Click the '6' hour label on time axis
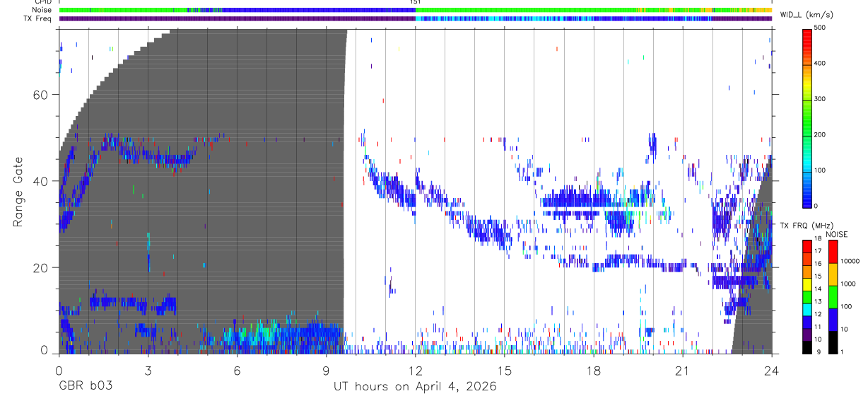 [x=237, y=370]
